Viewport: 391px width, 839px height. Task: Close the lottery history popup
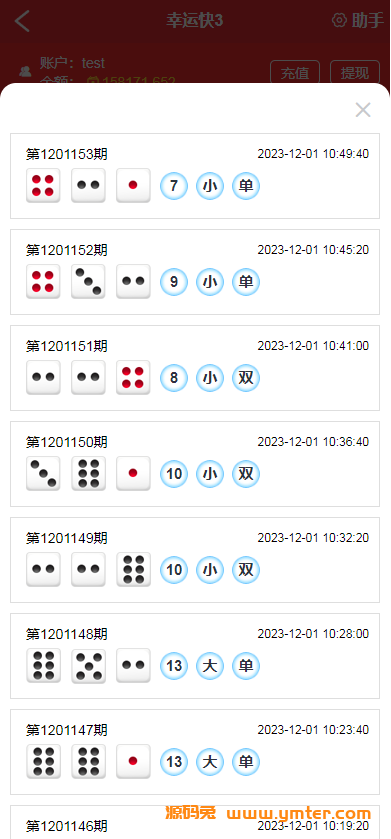click(363, 110)
